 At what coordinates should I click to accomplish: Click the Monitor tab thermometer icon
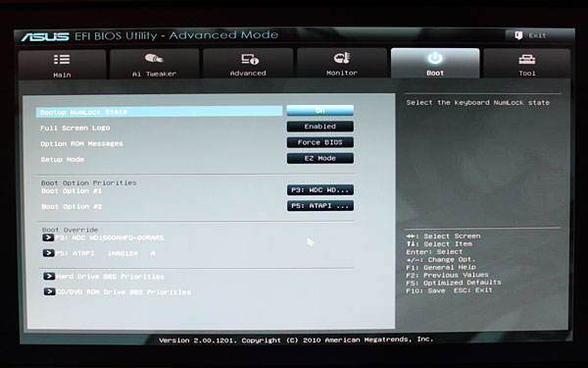coord(342,58)
